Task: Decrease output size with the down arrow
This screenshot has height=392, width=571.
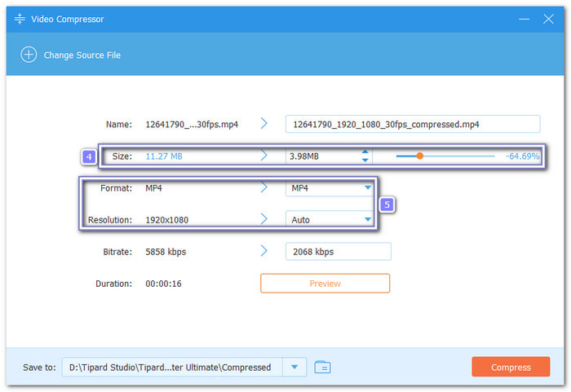Action: [x=365, y=160]
